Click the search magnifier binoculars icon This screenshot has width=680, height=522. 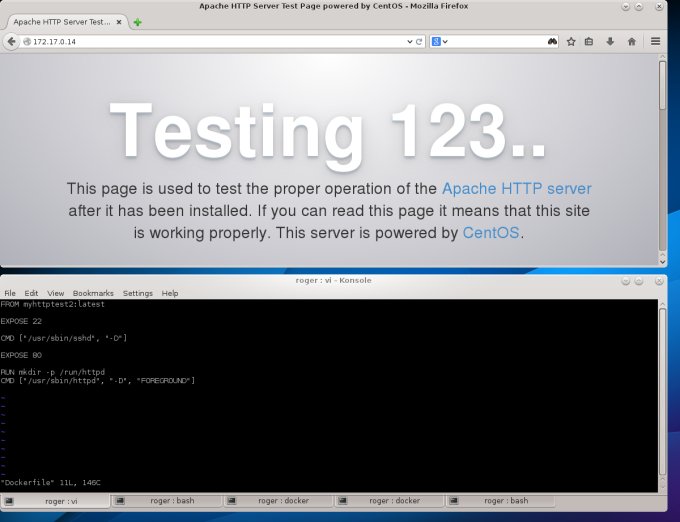tap(552, 42)
